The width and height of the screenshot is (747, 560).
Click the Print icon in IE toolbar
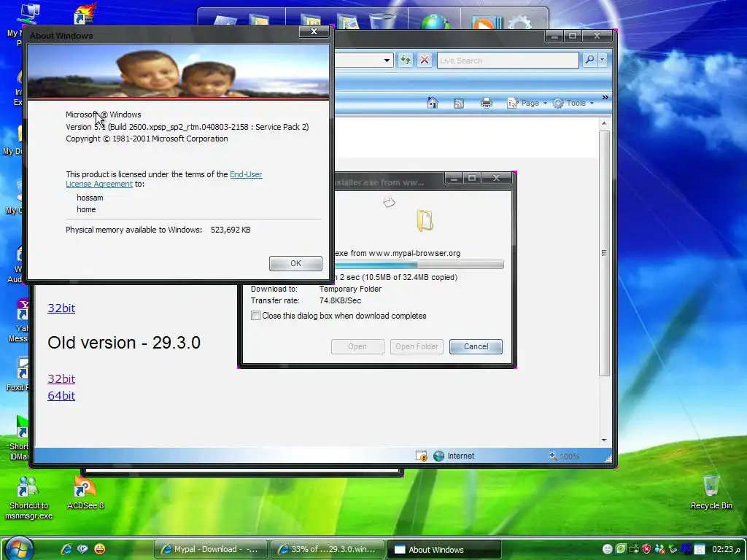coord(487,103)
